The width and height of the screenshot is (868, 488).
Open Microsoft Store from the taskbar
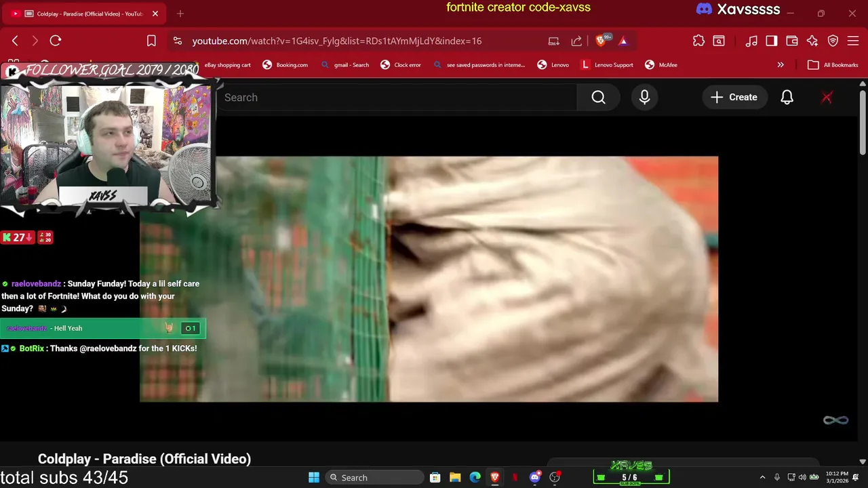(x=435, y=477)
